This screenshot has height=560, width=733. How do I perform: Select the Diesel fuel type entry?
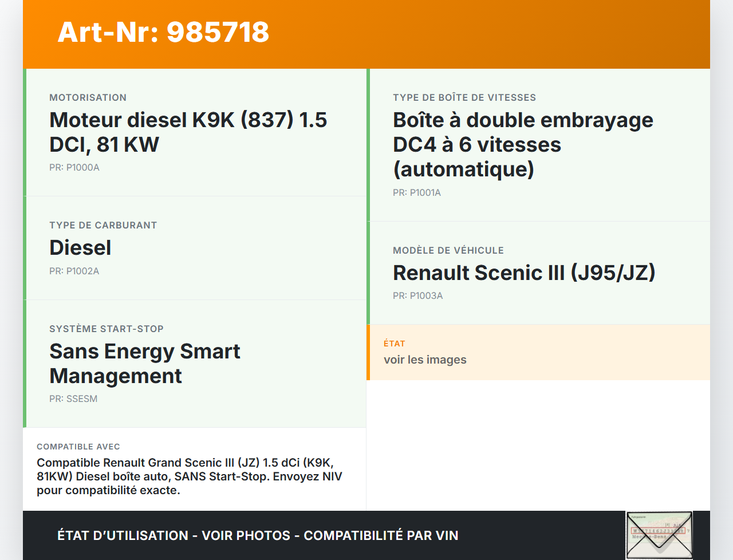point(81,247)
